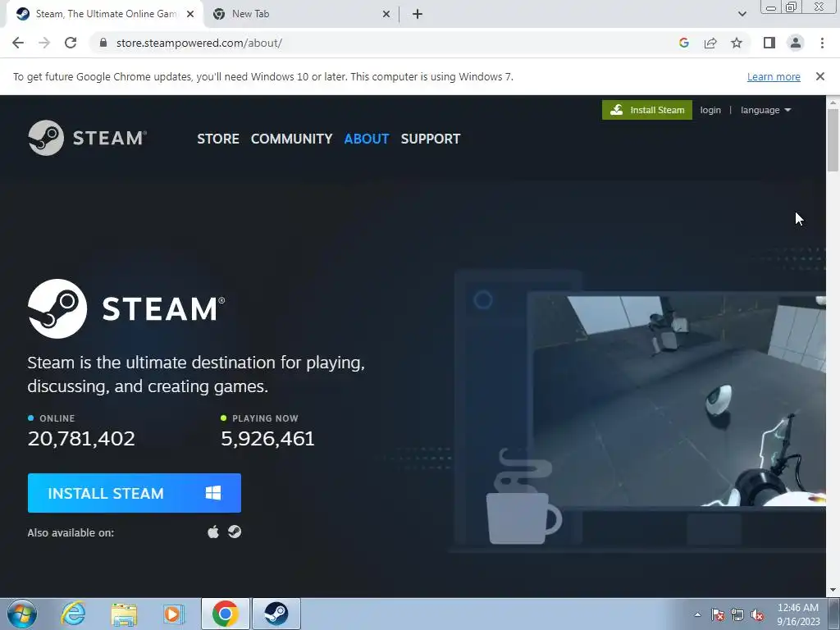The image size is (840, 630).
Task: Click the padlock site info icon
Action: coord(103,43)
